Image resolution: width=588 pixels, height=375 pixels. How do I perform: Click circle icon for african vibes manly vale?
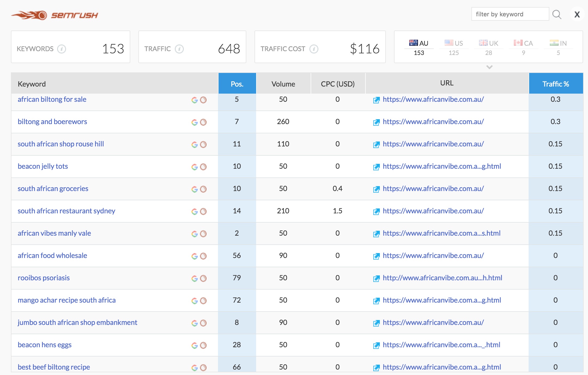[203, 234]
